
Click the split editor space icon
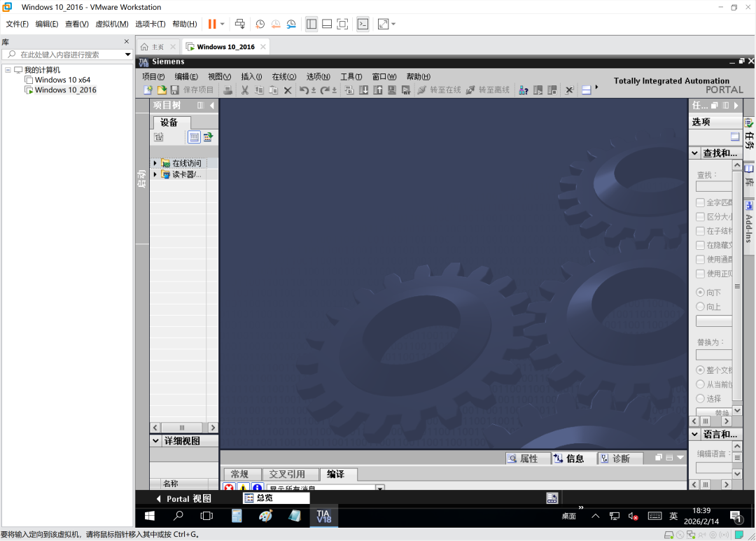point(587,90)
